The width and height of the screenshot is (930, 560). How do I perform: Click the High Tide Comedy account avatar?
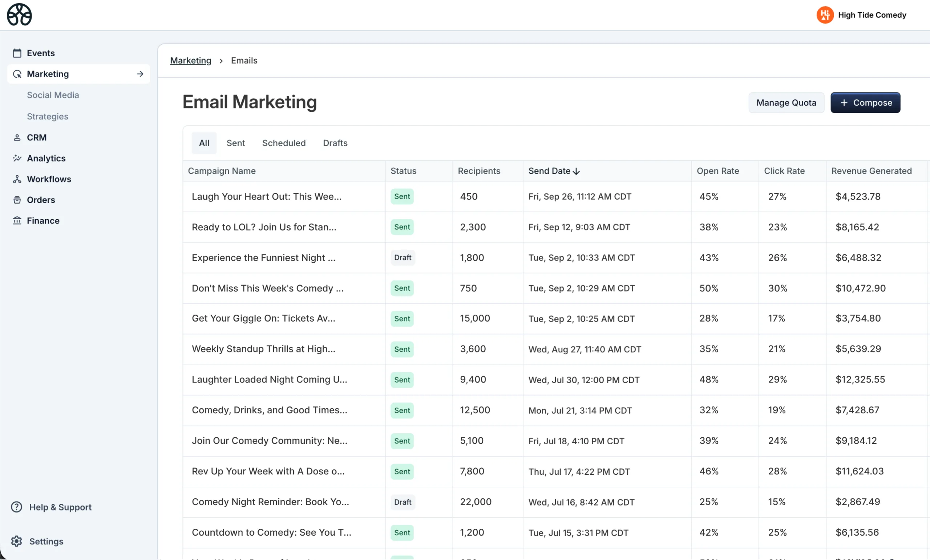tap(825, 15)
